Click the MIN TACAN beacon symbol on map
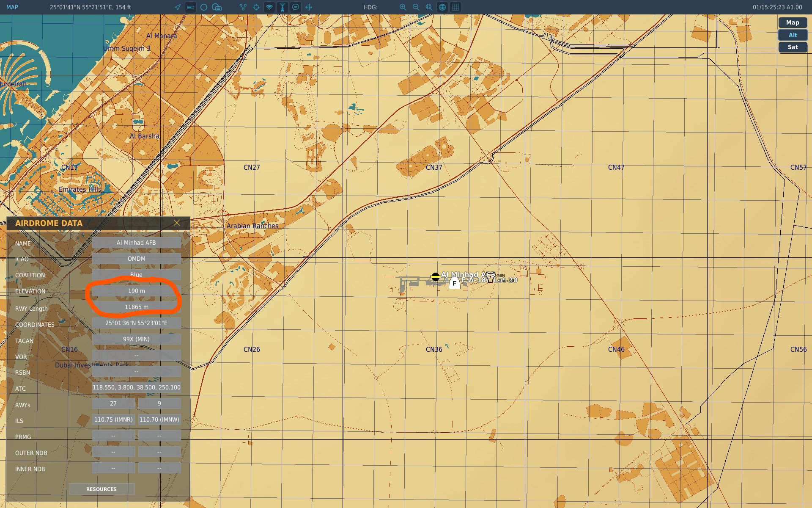The width and height of the screenshot is (812, 508). (x=490, y=277)
